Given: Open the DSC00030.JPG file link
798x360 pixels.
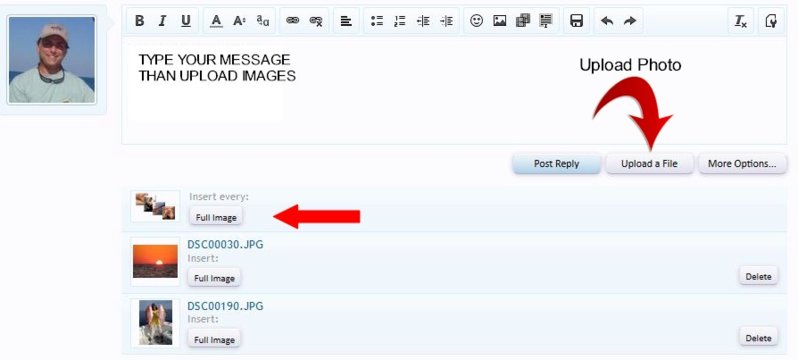Looking at the screenshot, I should coord(225,244).
